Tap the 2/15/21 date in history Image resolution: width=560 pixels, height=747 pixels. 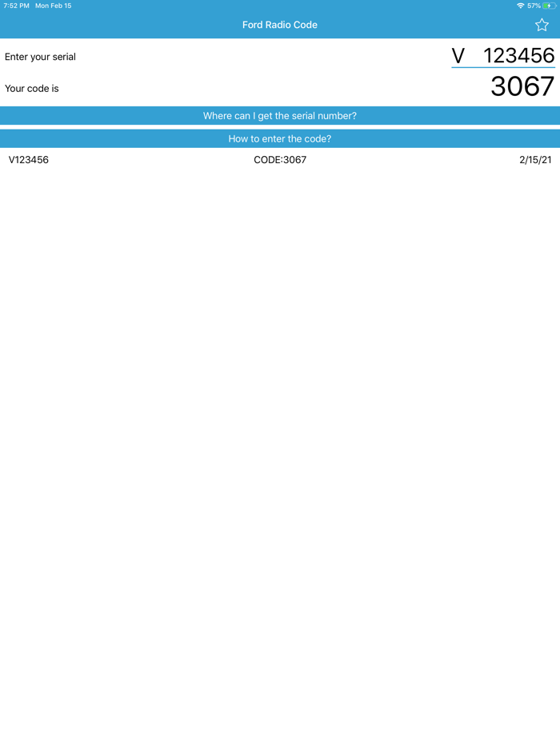click(x=535, y=160)
